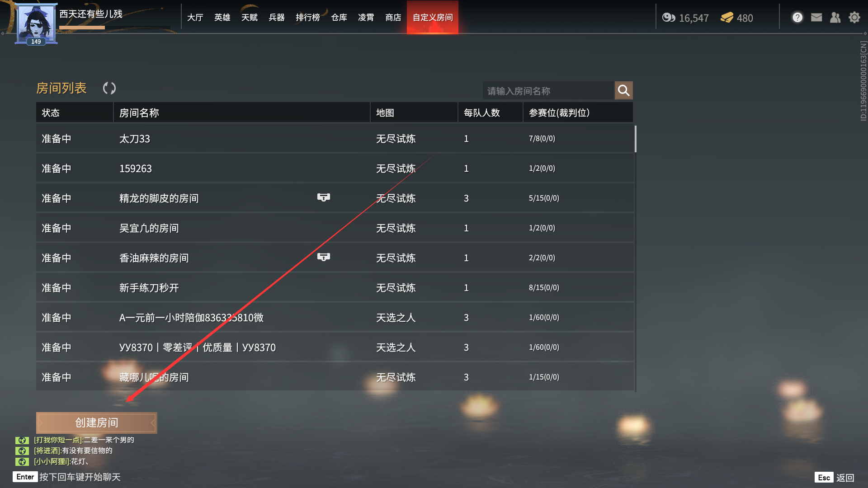Refresh the room list

(x=109, y=88)
